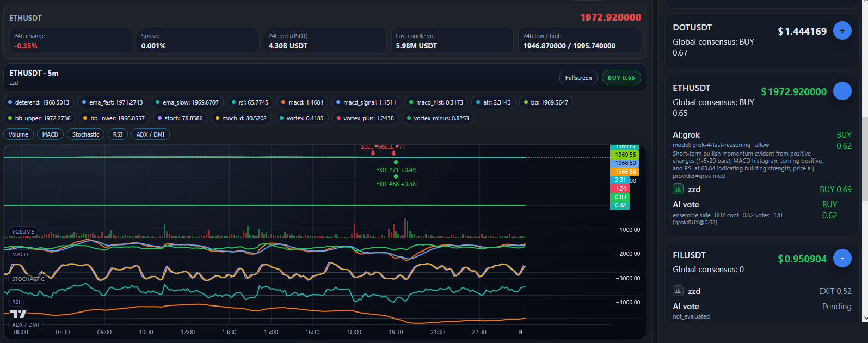Click the deterend legend color chip
The width and height of the screenshot is (868, 343).
(x=39, y=102)
